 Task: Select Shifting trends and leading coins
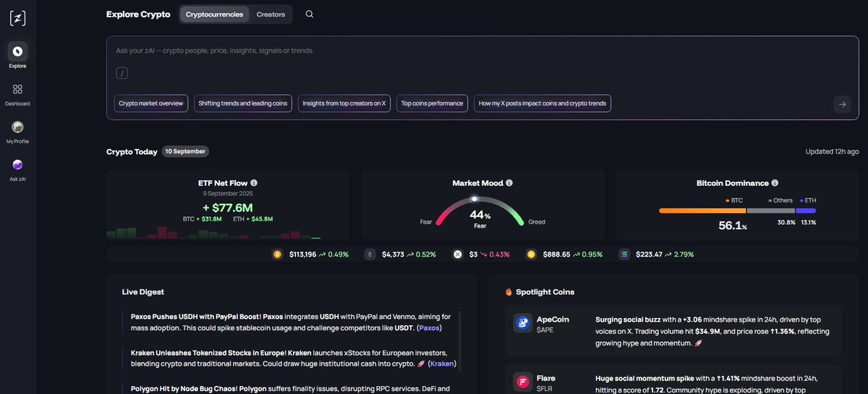click(x=243, y=103)
